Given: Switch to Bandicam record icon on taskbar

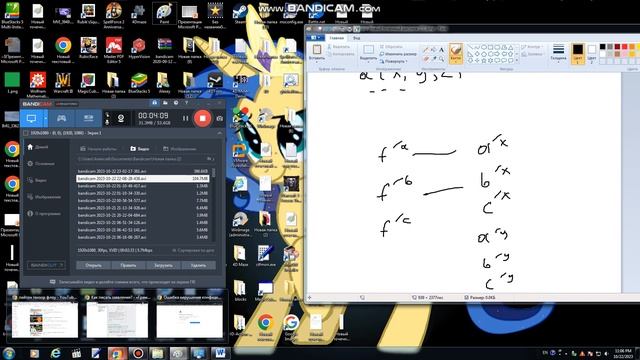Looking at the screenshot, I should (138, 353).
